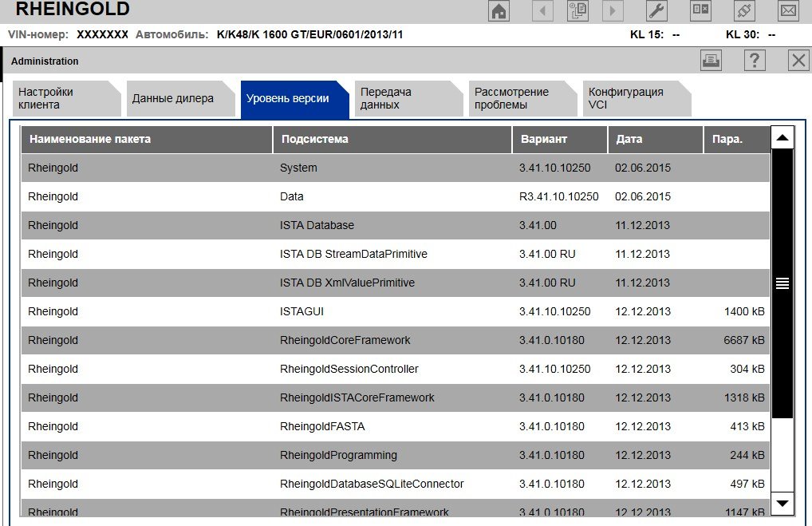Switch to the Конфигурация VCI tab
The width and height of the screenshot is (812, 526).
pos(630,99)
